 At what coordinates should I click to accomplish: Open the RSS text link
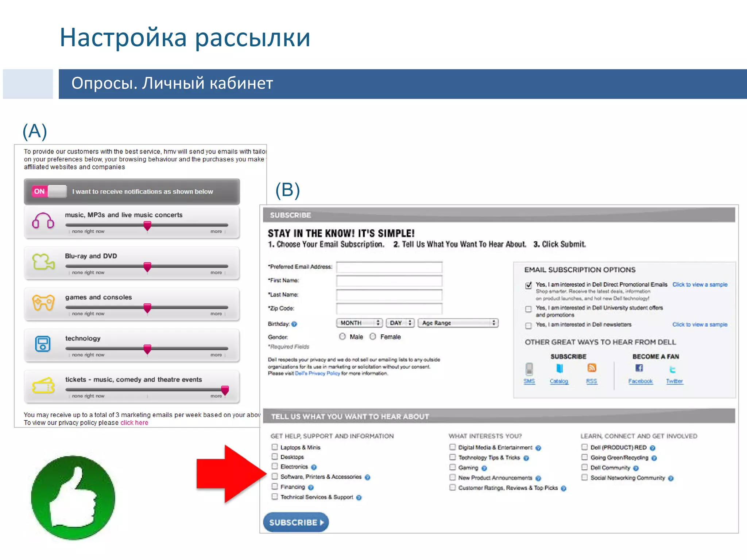592,381
